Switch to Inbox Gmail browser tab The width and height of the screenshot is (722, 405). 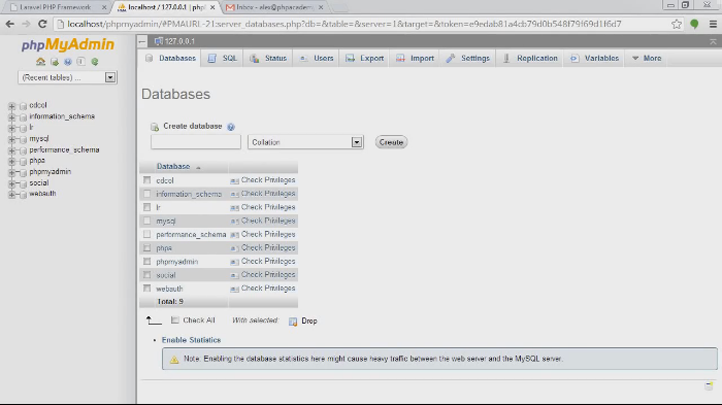[274, 7]
